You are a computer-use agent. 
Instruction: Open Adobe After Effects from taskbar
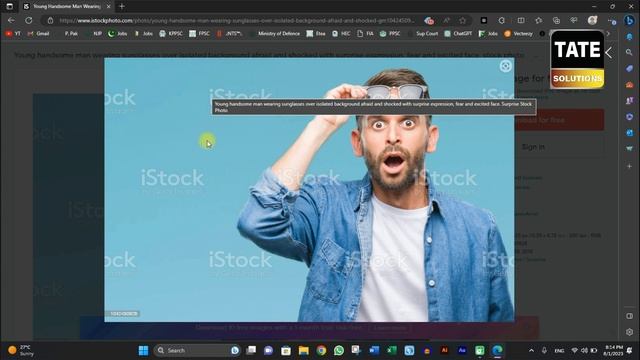click(x=462, y=350)
